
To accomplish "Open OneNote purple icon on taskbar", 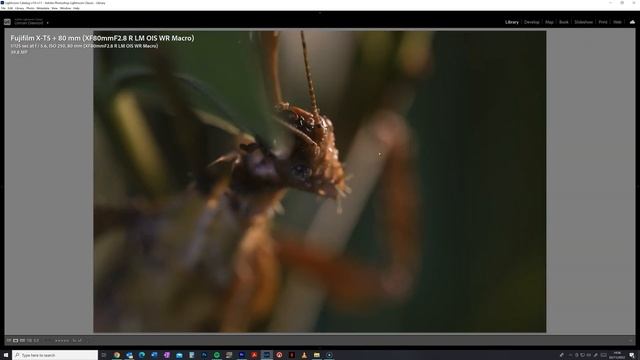I will (167, 355).
